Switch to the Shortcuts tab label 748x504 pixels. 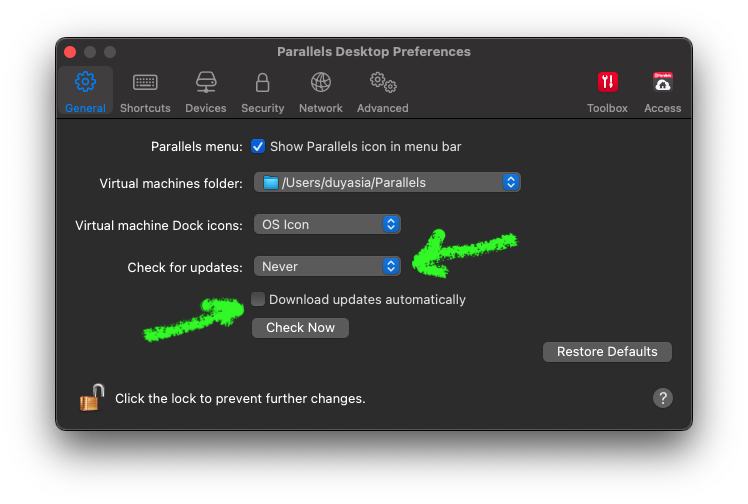[x=145, y=108]
